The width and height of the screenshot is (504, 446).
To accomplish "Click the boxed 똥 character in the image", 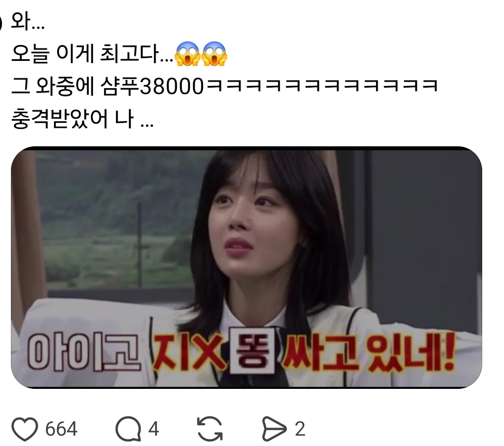I will tap(252, 351).
